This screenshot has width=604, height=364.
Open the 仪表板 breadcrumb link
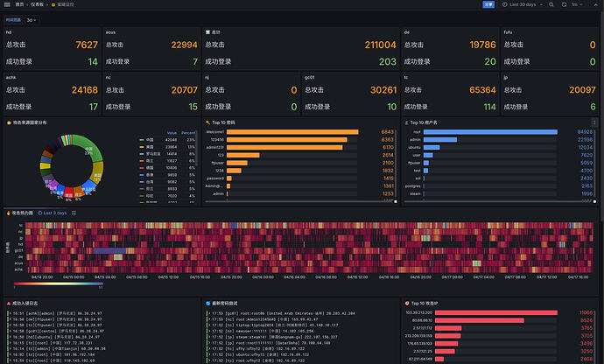coord(38,4)
